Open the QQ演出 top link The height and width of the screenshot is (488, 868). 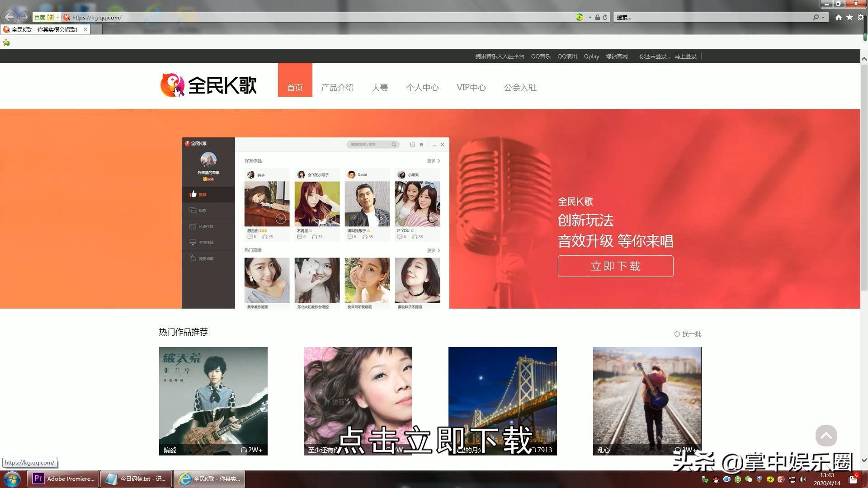click(x=567, y=56)
